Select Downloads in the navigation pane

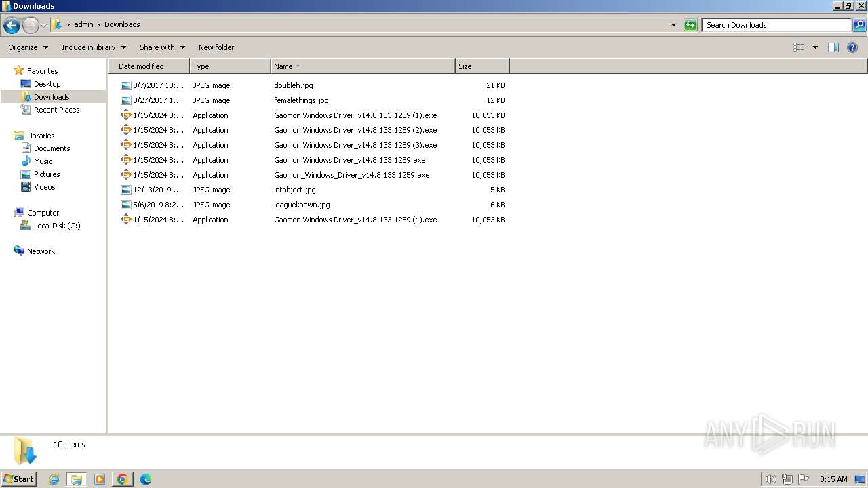(x=52, y=97)
